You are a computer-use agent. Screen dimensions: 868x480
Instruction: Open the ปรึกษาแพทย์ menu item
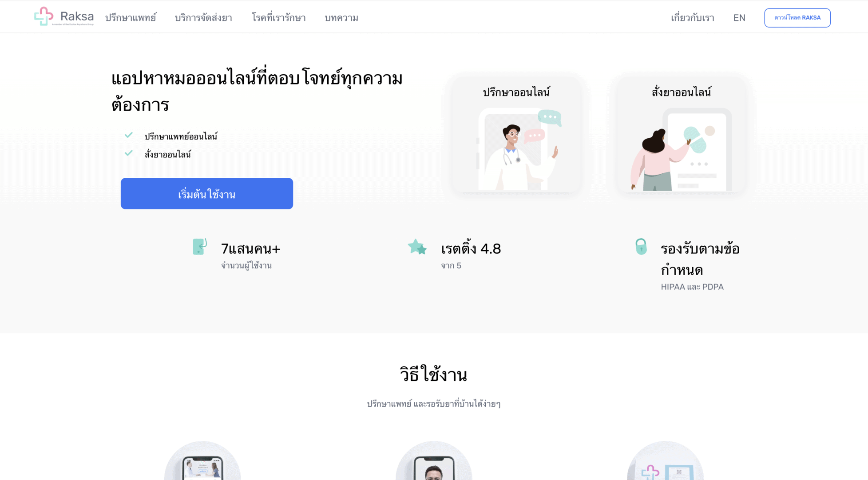[131, 18]
